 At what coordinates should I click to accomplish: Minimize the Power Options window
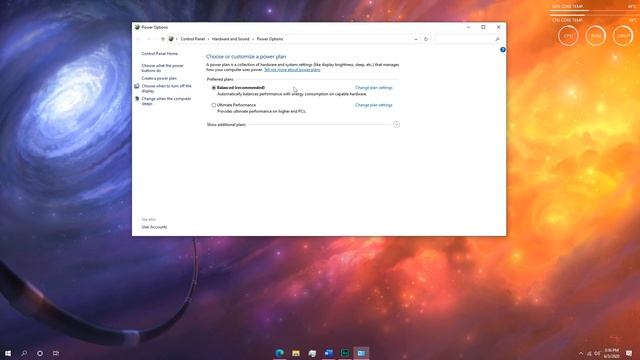pos(468,27)
